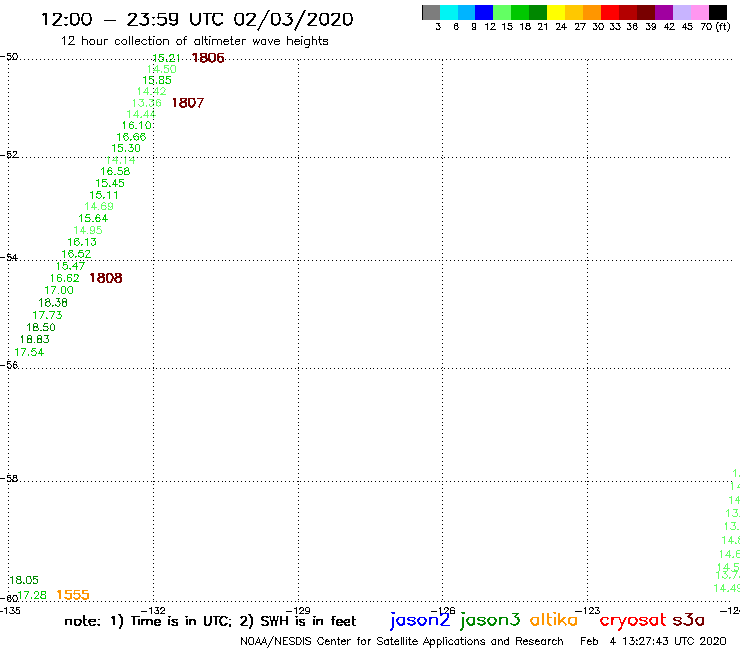This screenshot has height=650, width=740.
Task: Click the "note: 1) Time is in UTC" text
Action: tap(148, 621)
